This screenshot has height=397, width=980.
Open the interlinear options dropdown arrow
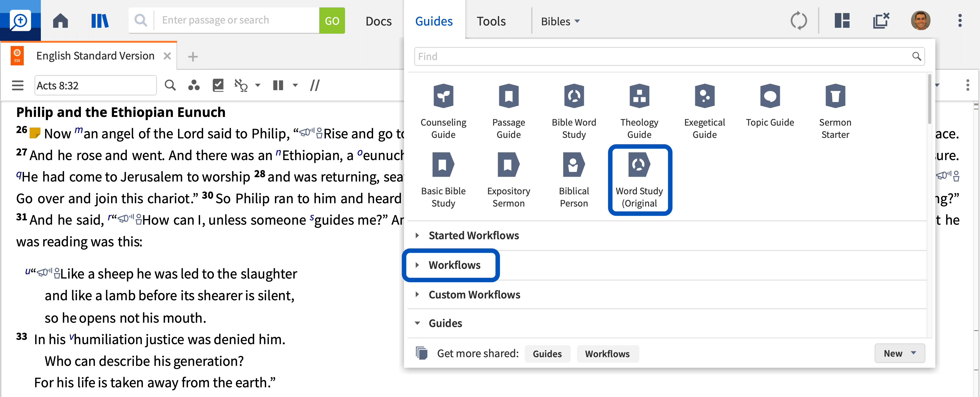point(258,85)
